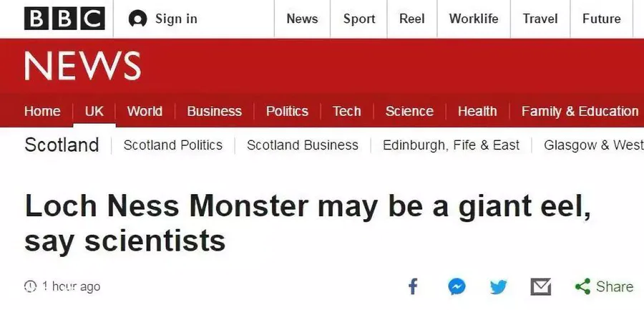Select the Tech news tab

click(346, 111)
